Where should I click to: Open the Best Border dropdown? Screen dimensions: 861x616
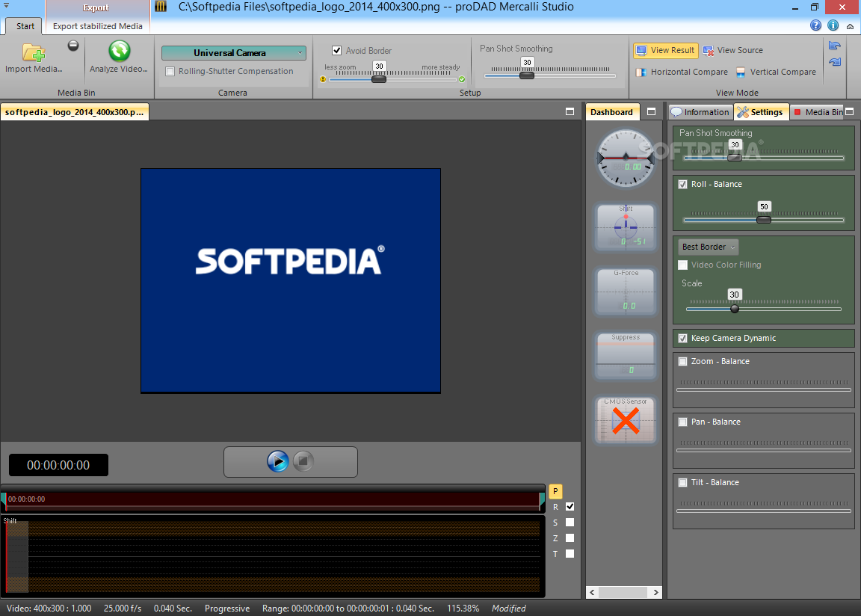pos(709,247)
